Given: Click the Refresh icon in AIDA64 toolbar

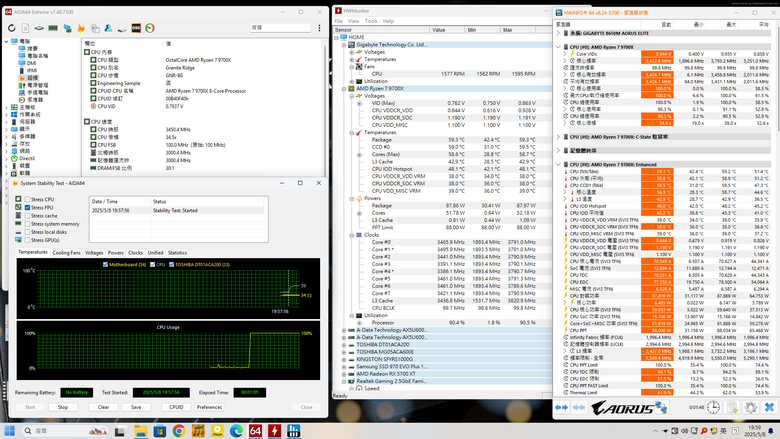Looking at the screenshot, I should 11,28.
